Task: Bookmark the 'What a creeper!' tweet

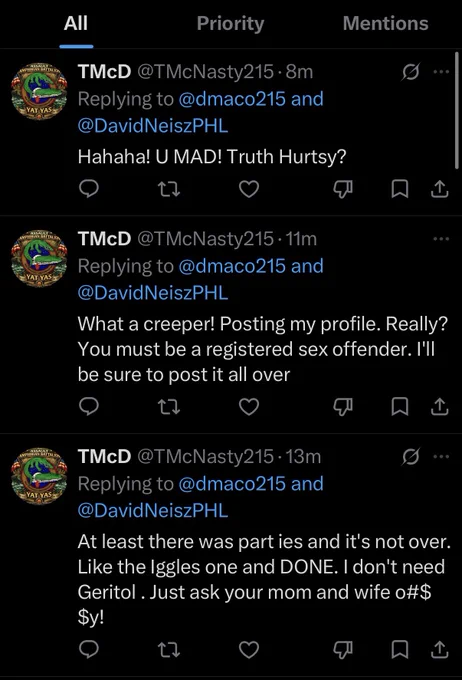Action: (400, 407)
